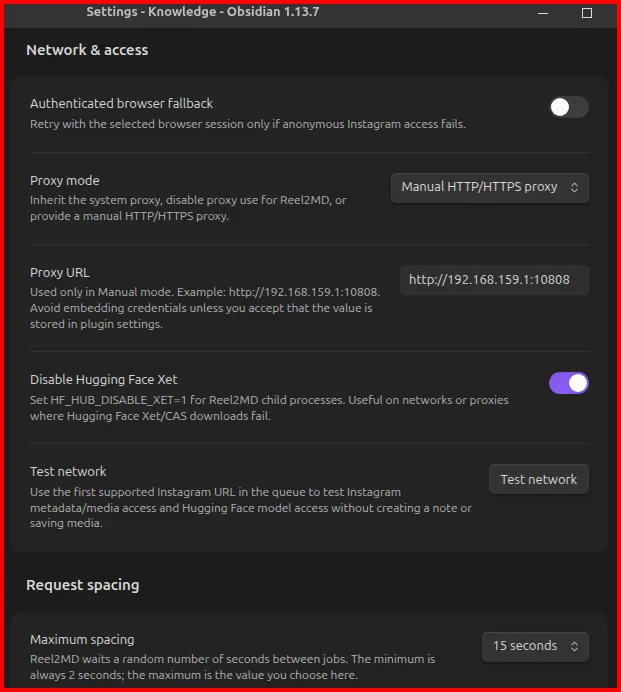621x692 pixels.
Task: Click the Maximum spacing setting label
Action: pos(82,640)
